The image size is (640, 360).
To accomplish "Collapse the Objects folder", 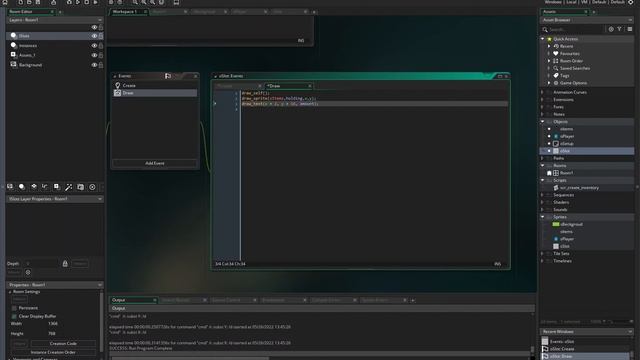I will click(543, 122).
